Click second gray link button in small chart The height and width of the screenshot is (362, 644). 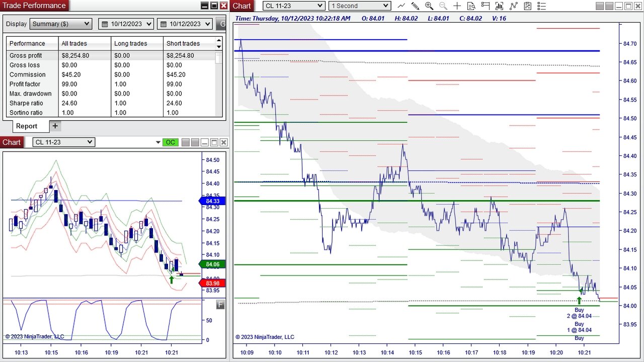click(195, 142)
